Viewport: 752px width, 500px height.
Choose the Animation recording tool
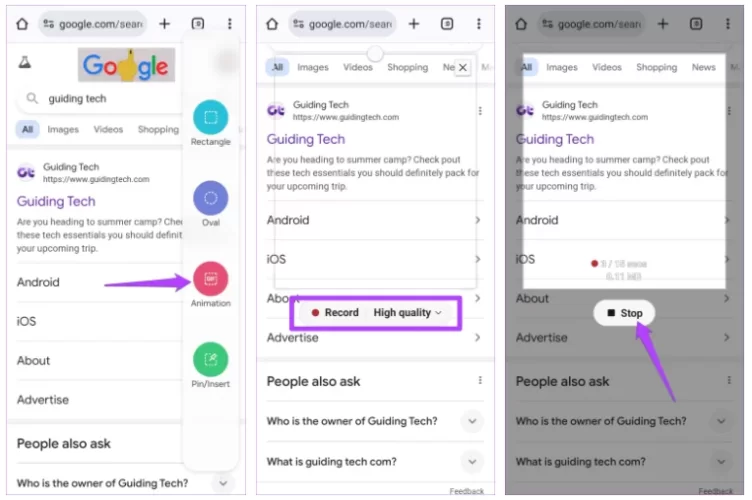210,279
